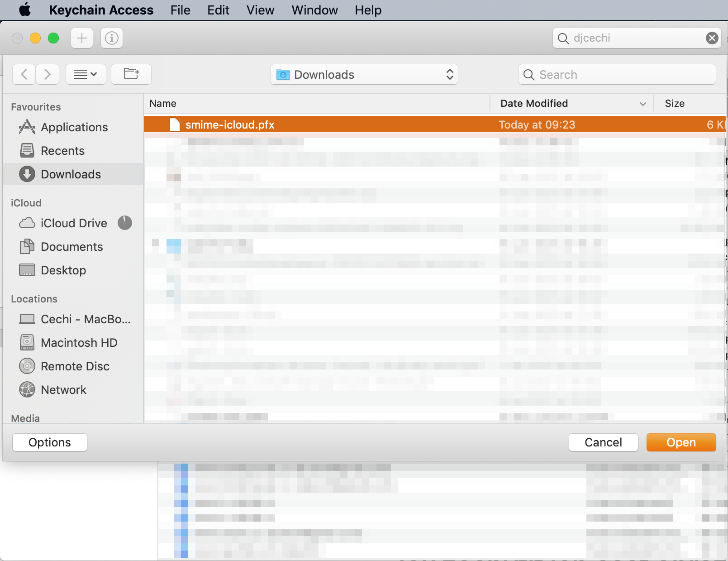Click the iCloud Drive sync progress indicator
The width and height of the screenshot is (728, 561).
[x=125, y=223]
